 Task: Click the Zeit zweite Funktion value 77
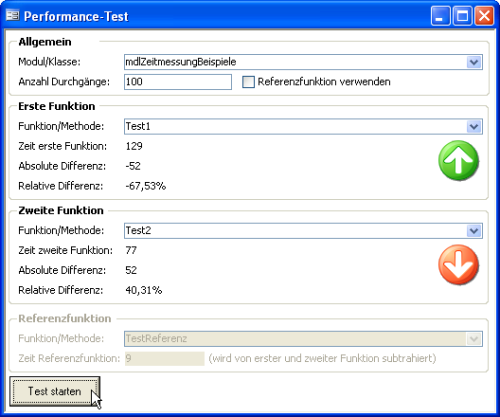click(131, 250)
